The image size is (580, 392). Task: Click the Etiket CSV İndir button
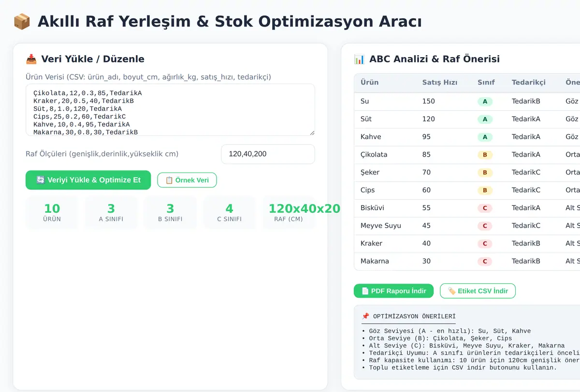pos(478,291)
